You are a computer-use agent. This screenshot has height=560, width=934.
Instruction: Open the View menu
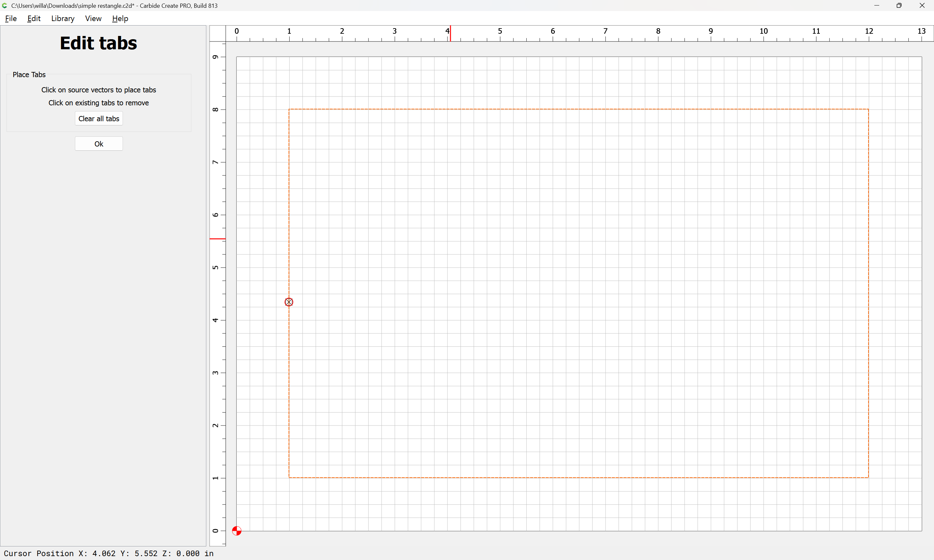(93, 18)
